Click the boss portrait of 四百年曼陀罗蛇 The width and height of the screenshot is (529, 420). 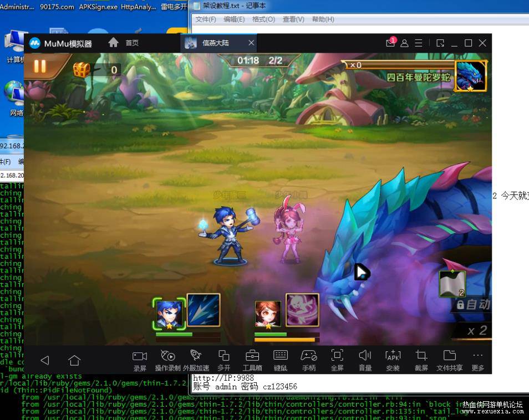click(x=471, y=76)
